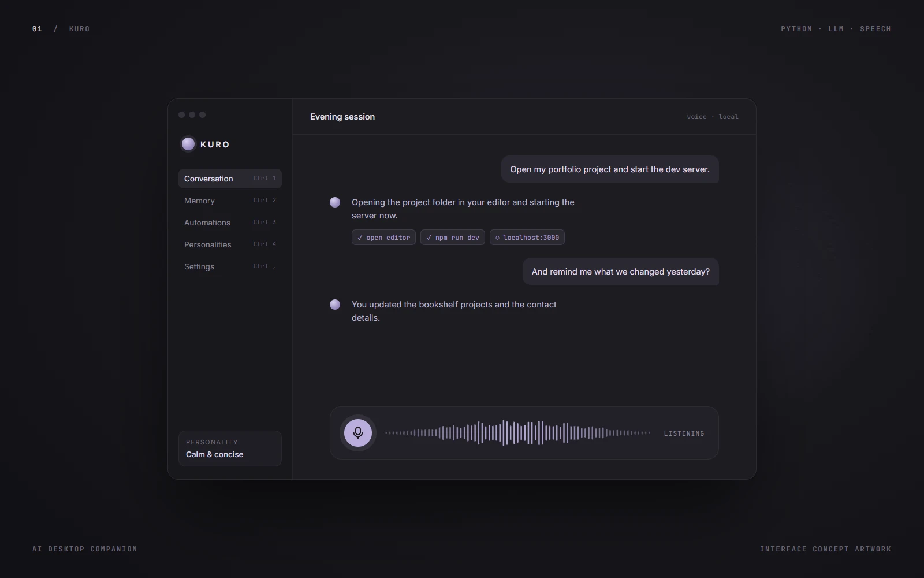Open the localhost:3000 chip
This screenshot has width=924, height=578.
point(527,238)
